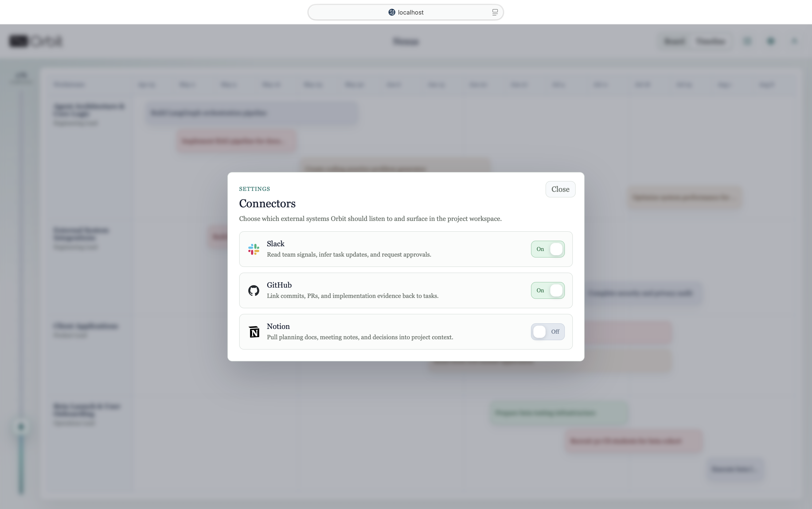Disable the GitHub connector switch
The image size is (812, 509).
(548, 290)
